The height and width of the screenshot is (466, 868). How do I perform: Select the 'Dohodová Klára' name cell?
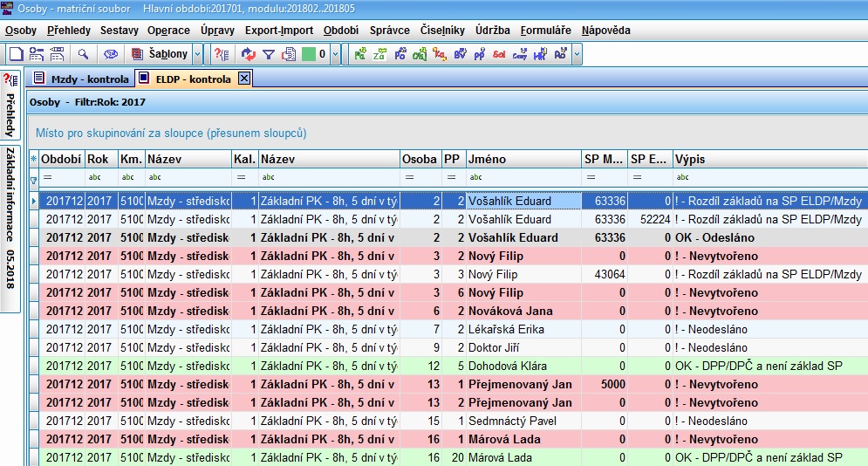(523, 366)
